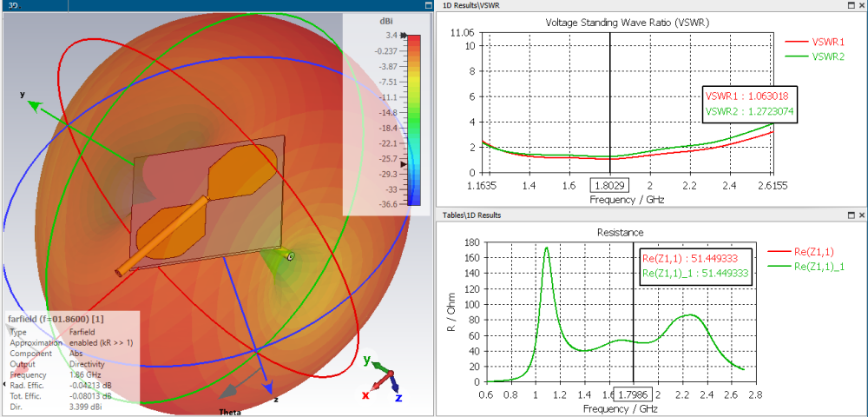Click the 1.7986 frequency marker label

tap(634, 394)
